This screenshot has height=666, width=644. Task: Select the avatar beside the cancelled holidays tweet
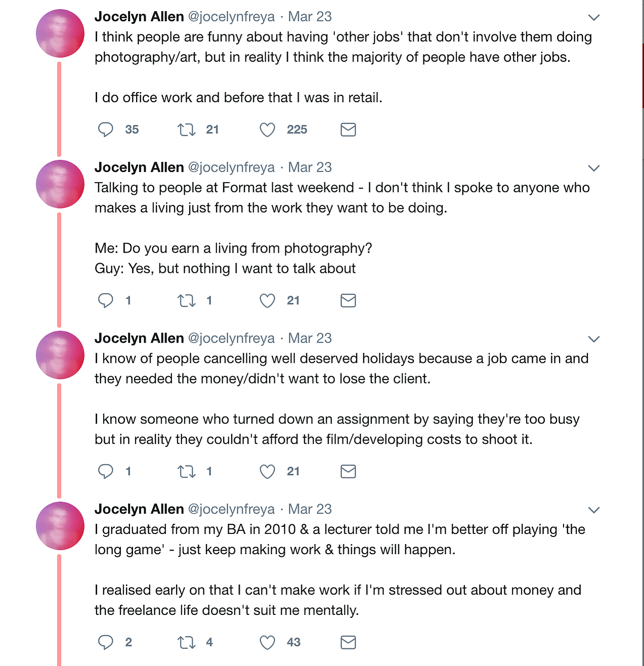point(60,355)
